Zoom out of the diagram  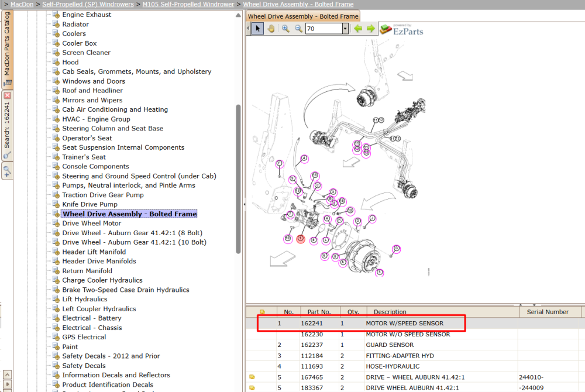tap(298, 29)
